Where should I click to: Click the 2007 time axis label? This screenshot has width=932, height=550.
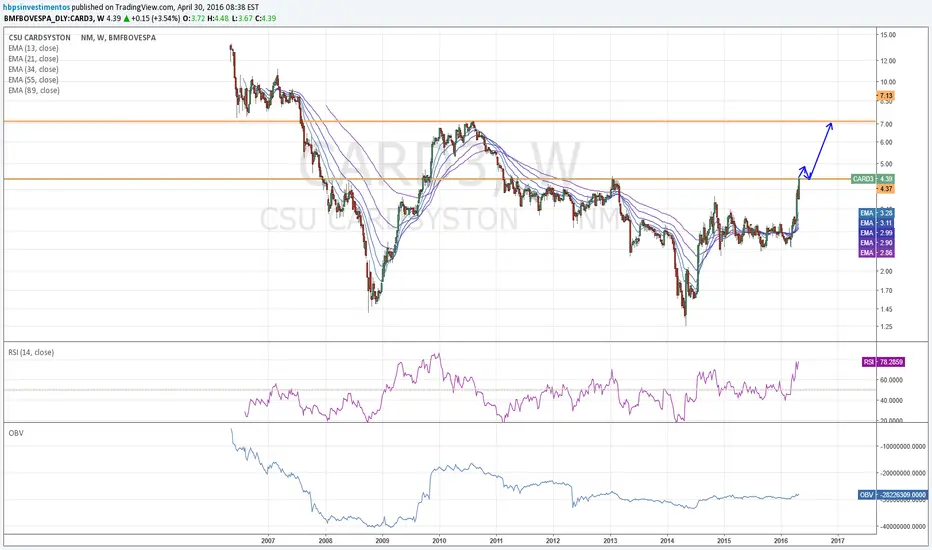click(x=268, y=541)
